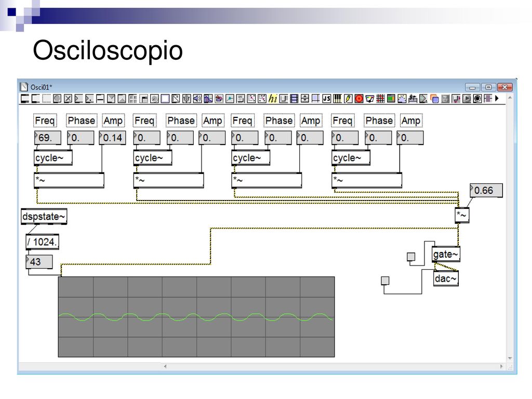Pick the JS jsui tool
The width and height of the screenshot is (532, 399).
point(327,99)
